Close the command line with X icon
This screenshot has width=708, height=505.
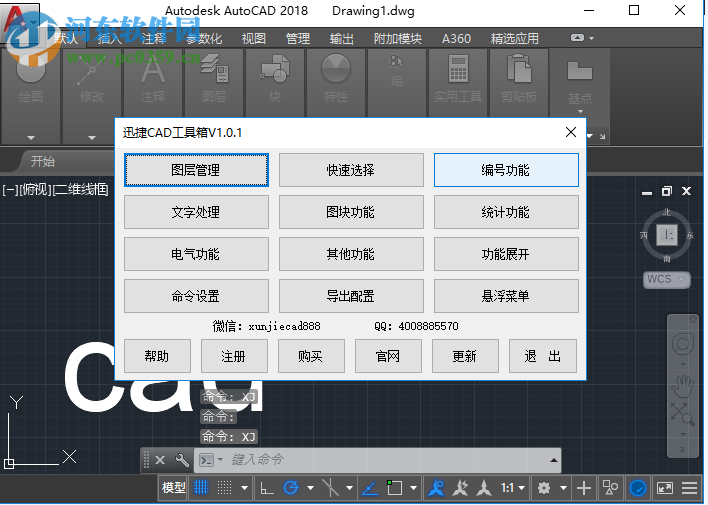tap(160, 460)
